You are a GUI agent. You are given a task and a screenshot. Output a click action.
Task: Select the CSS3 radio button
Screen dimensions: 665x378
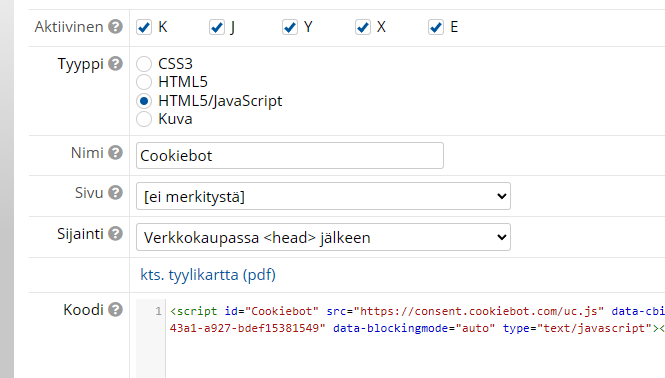click(x=144, y=64)
